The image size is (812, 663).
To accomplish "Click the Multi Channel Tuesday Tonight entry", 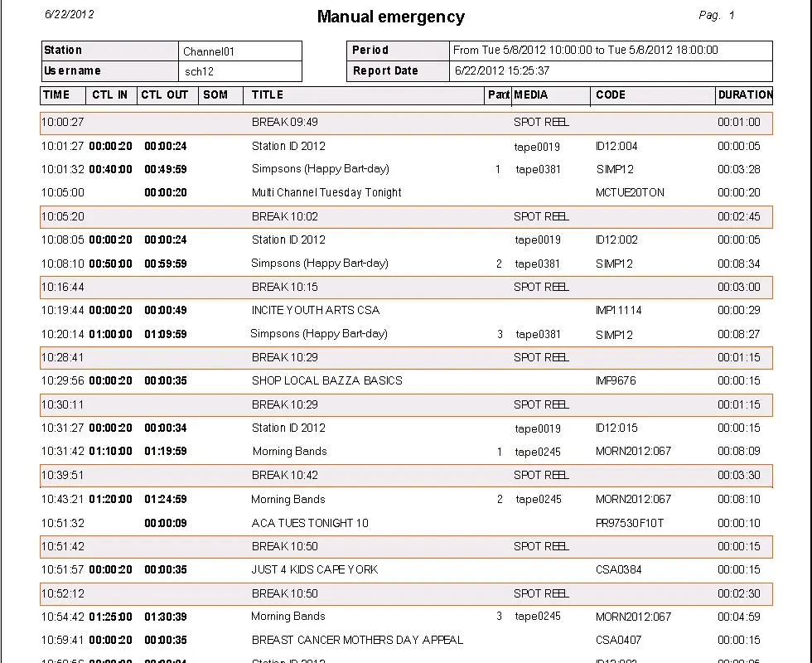I will pos(326,192).
